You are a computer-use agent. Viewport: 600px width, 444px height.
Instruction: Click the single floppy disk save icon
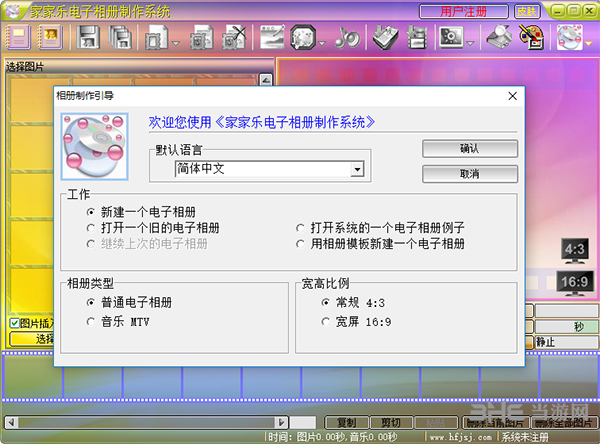pos(88,38)
